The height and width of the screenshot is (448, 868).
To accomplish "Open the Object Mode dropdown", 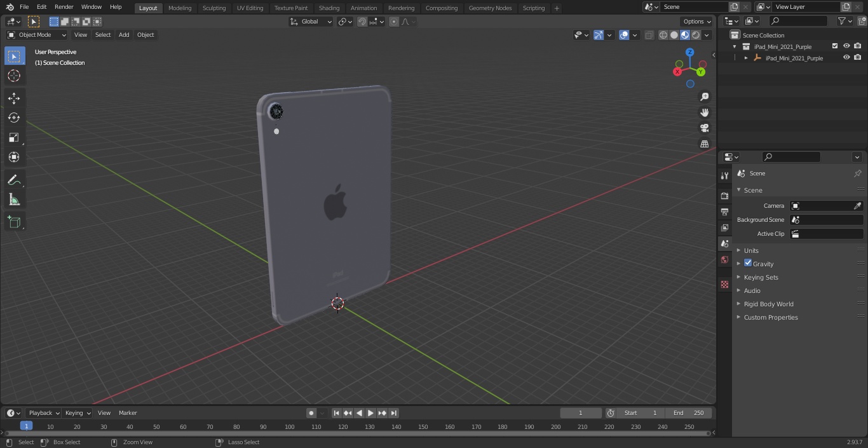I will click(37, 35).
